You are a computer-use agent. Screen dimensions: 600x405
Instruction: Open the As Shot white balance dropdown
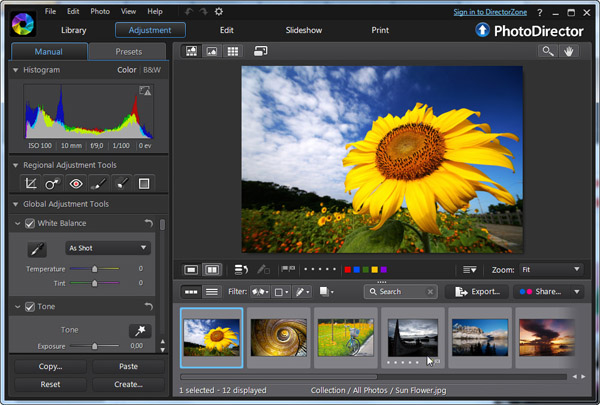tap(108, 248)
